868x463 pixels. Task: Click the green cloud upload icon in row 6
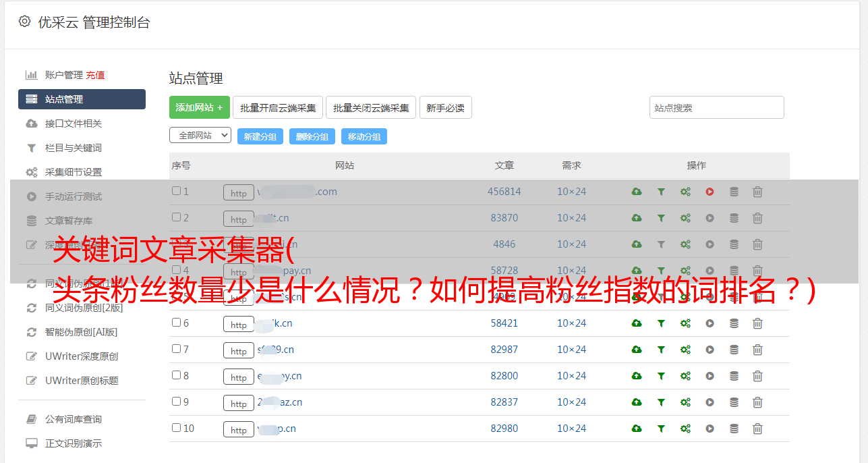tap(636, 323)
